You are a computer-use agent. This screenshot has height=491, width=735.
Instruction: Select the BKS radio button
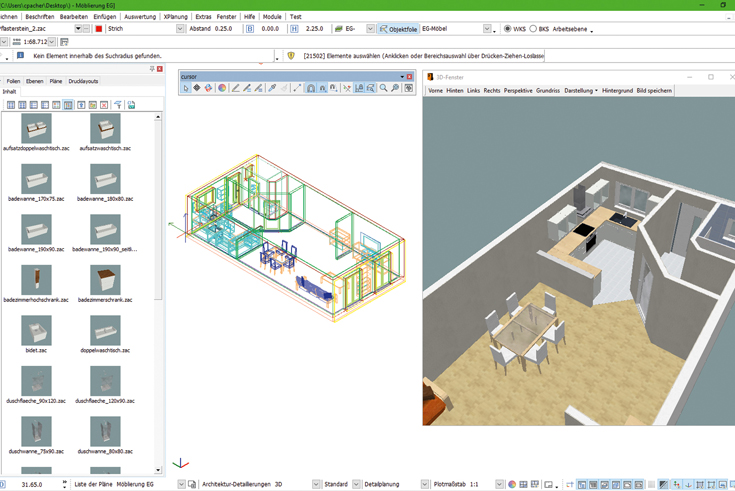point(533,29)
